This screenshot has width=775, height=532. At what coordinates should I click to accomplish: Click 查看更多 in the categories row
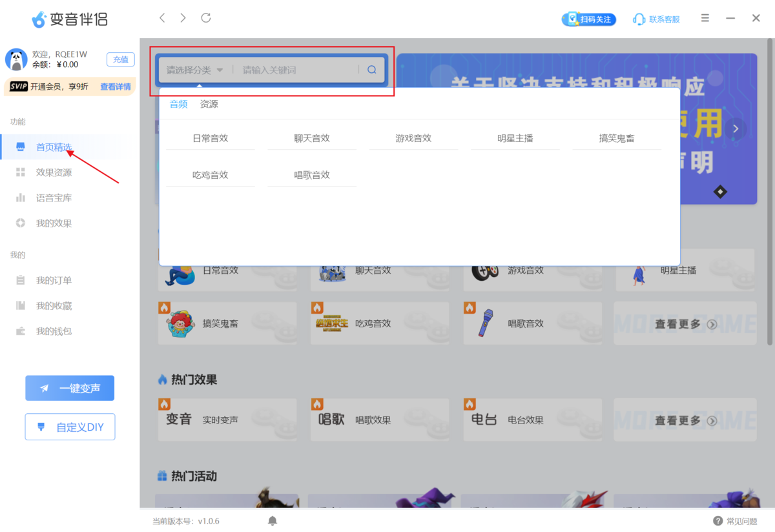pos(685,324)
